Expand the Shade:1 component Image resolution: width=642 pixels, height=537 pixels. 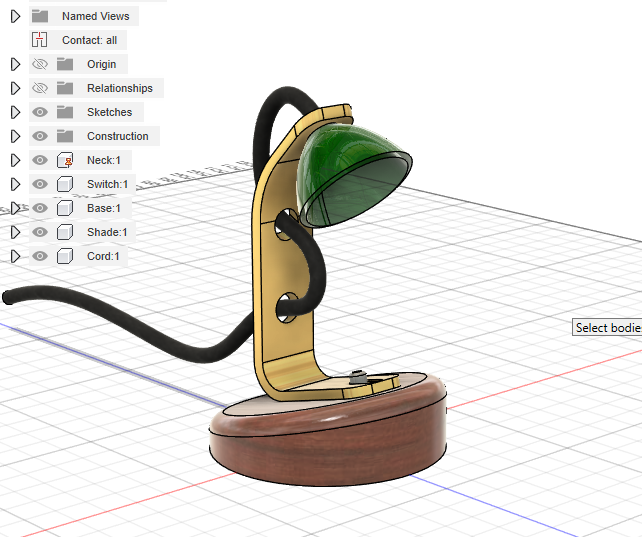[15, 232]
